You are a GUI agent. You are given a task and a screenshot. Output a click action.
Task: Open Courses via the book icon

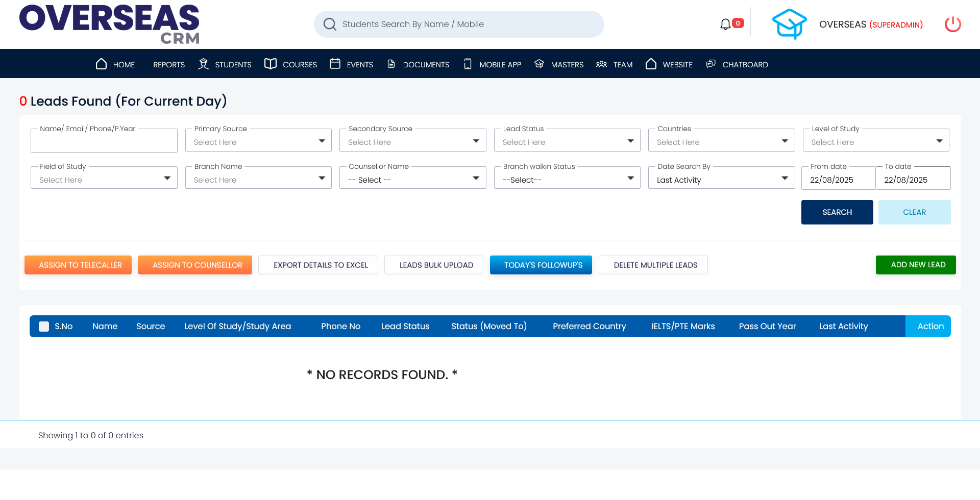[x=270, y=63]
